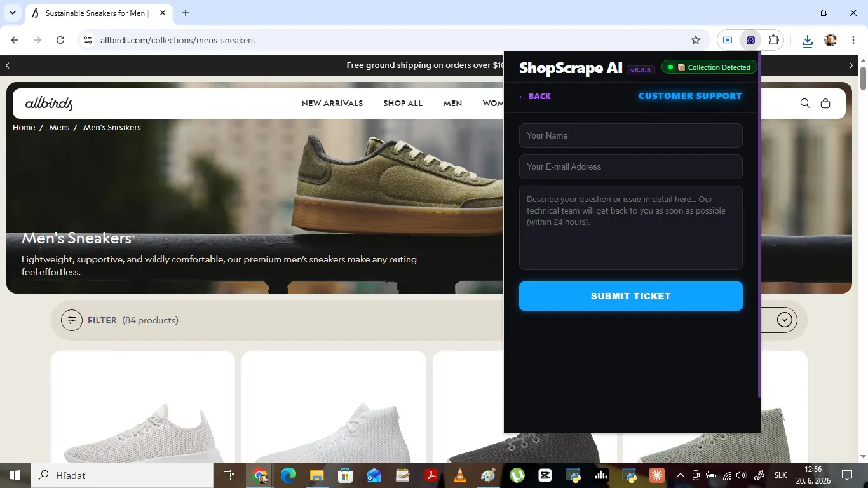
Task: Click the taskbar search box
Action: coord(122,475)
